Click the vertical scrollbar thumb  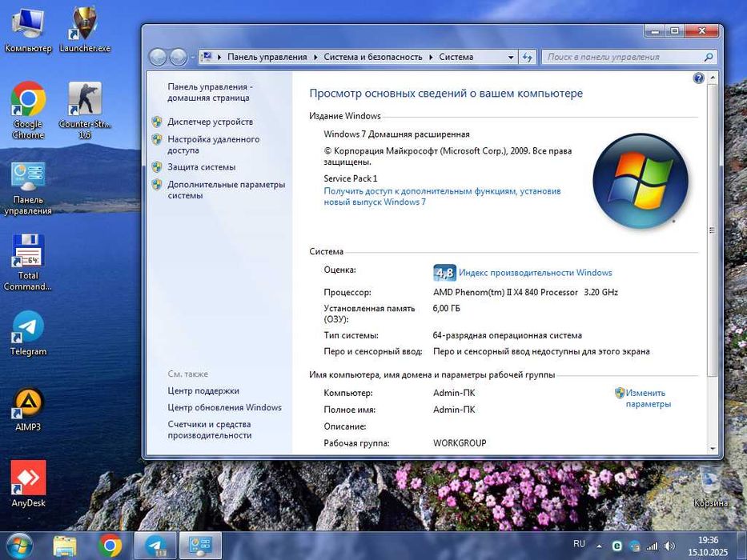pyautogui.click(x=713, y=230)
